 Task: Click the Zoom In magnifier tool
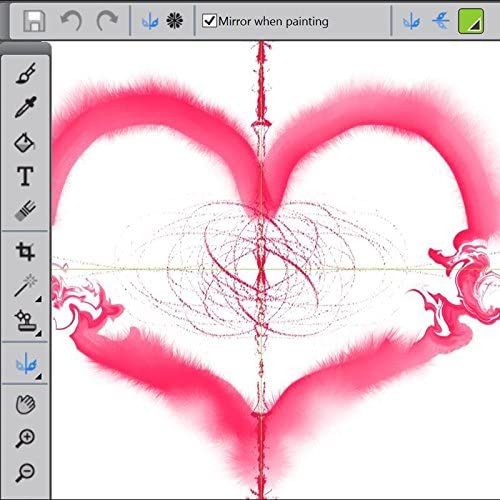tap(25, 438)
